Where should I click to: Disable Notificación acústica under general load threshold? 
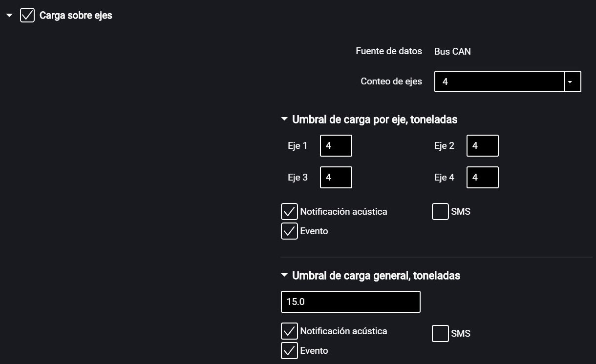point(289,331)
